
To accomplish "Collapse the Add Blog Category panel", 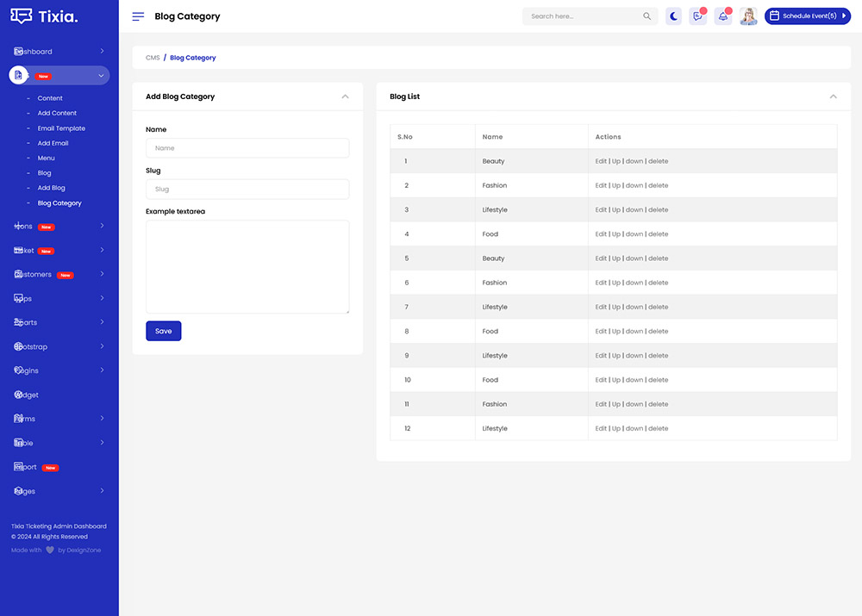I will point(345,96).
